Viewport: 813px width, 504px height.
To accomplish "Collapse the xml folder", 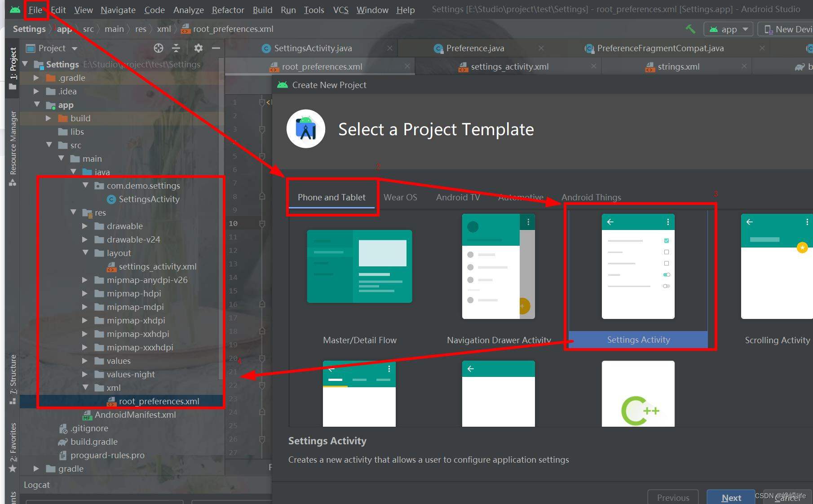I will pyautogui.click(x=85, y=387).
